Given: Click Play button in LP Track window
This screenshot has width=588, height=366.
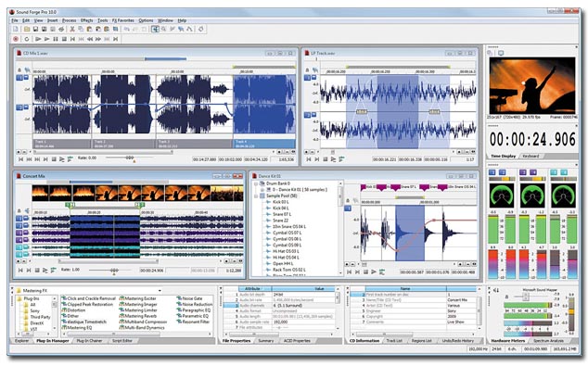Looking at the screenshot, I should pos(333,159).
